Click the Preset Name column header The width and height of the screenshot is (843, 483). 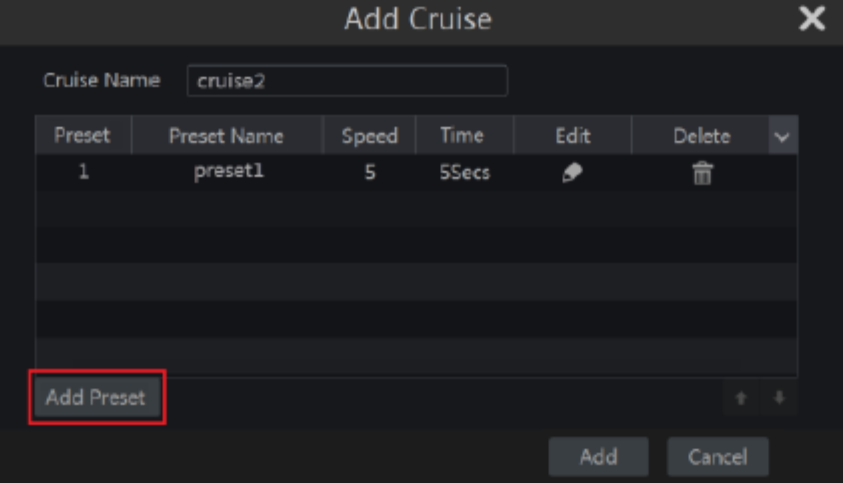tap(226, 136)
